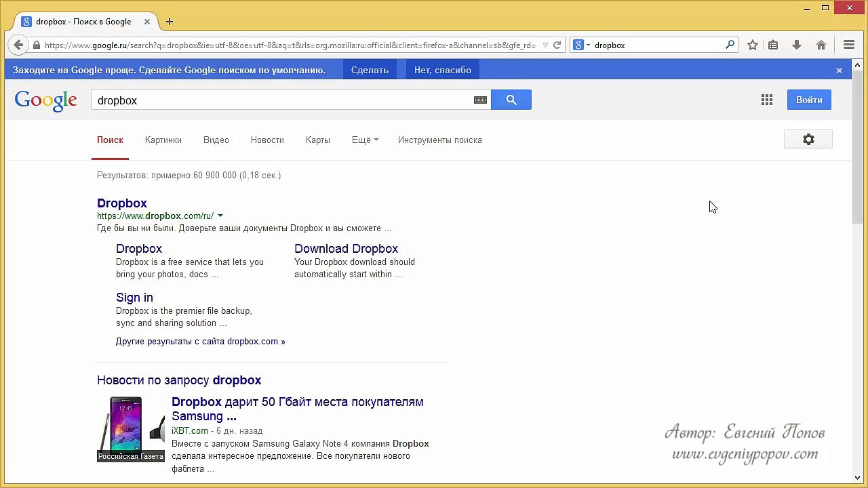The image size is (868, 488).
Task: Open the downloads arrow icon
Action: coord(797,45)
